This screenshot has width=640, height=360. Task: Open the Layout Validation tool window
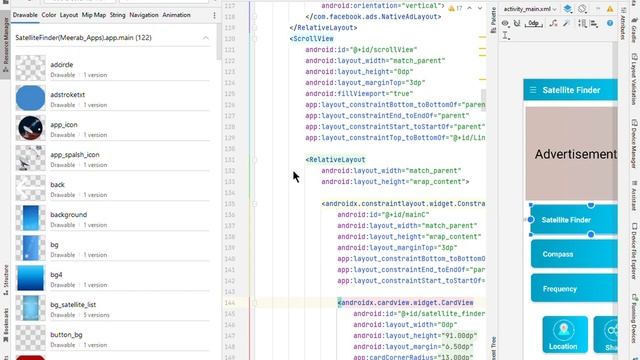[634, 80]
